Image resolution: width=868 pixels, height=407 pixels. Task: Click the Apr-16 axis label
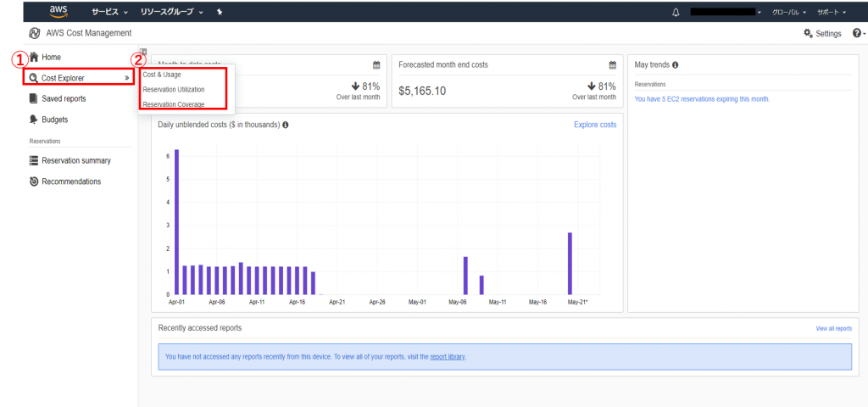[x=297, y=303]
